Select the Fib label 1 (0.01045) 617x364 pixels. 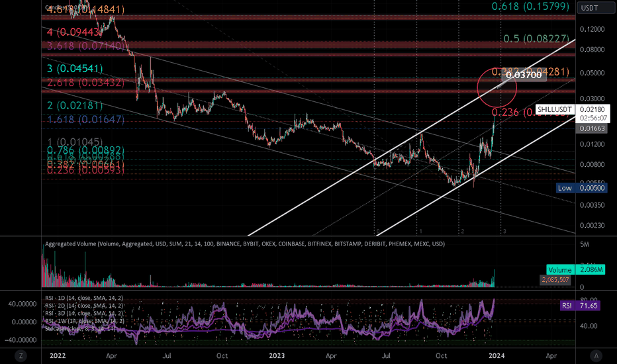point(75,142)
